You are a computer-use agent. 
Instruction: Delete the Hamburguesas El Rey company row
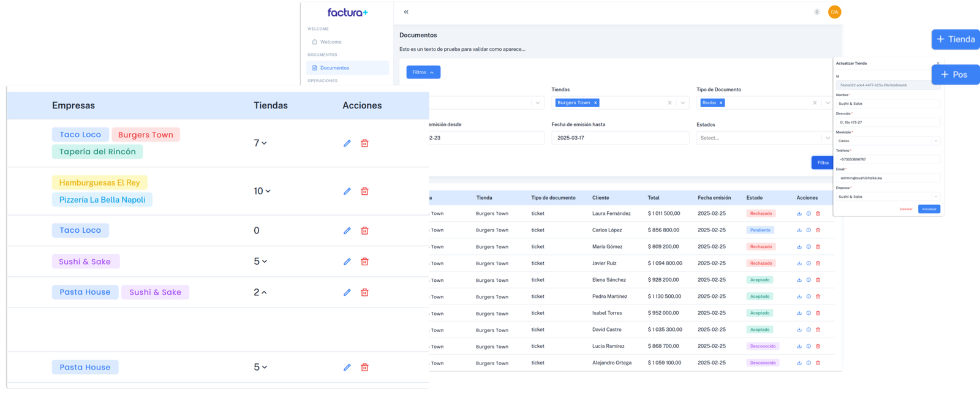(364, 191)
